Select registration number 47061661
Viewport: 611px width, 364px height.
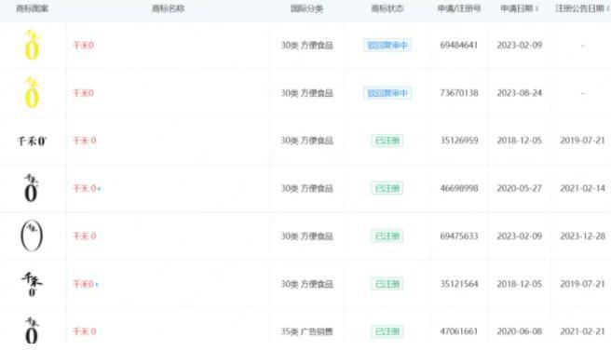point(459,331)
